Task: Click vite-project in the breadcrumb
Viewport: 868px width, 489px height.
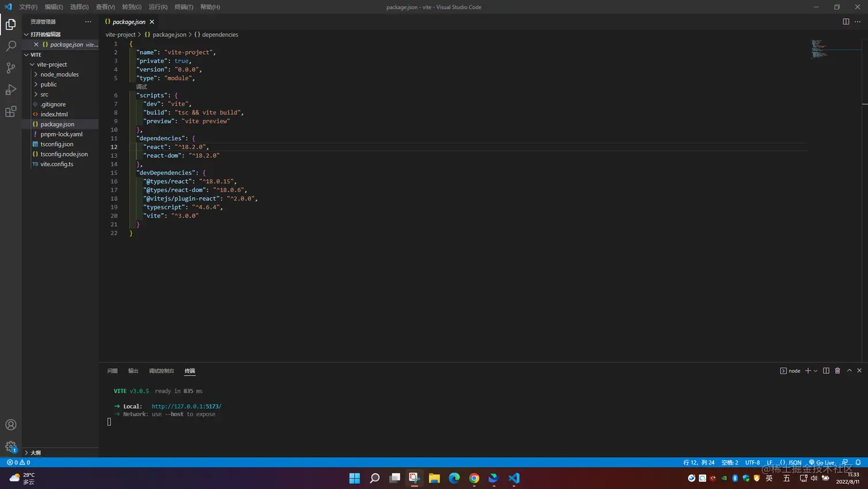Action: (121, 34)
